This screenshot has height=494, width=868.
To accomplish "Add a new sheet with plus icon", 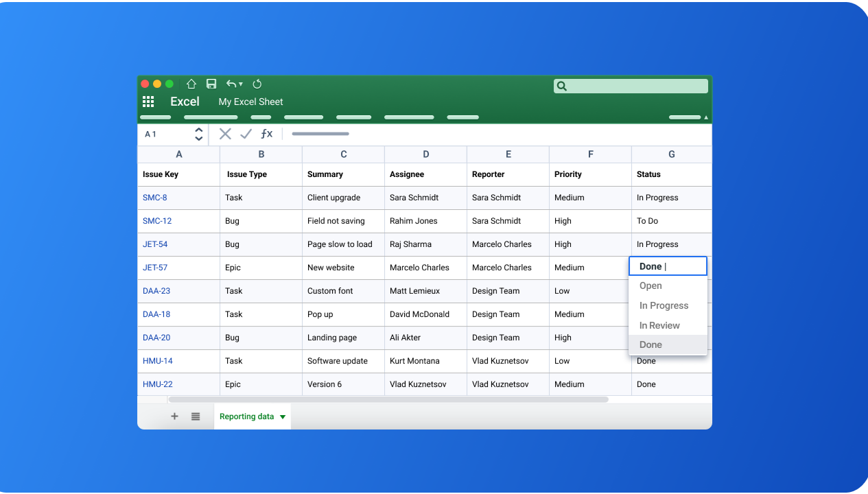I will point(174,416).
